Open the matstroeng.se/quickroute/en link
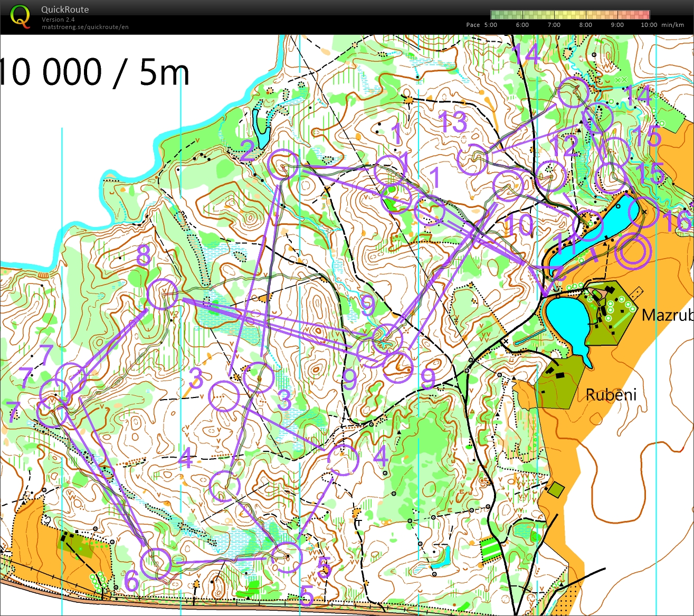Image resolution: width=694 pixels, height=616 pixels. tap(85, 27)
